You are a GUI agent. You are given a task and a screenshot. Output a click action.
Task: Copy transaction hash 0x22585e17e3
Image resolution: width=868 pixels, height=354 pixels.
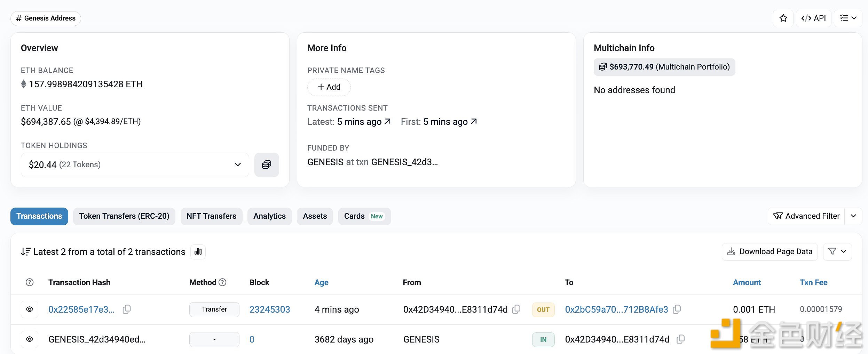[x=127, y=309]
